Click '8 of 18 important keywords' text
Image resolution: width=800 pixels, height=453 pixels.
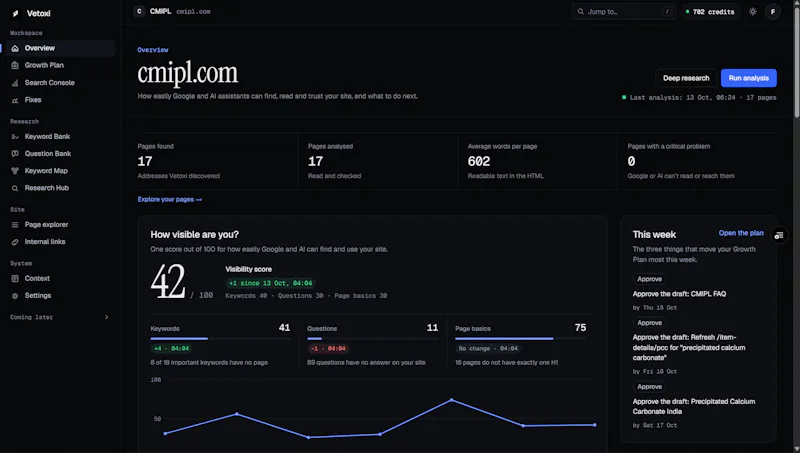click(x=209, y=363)
